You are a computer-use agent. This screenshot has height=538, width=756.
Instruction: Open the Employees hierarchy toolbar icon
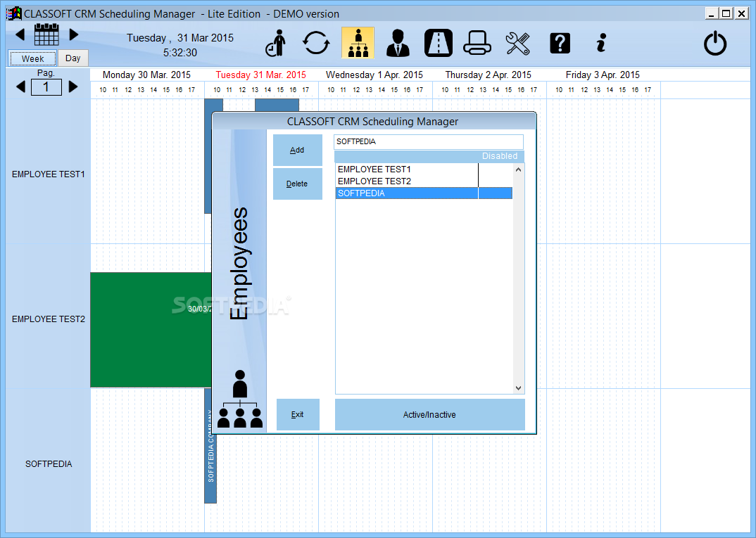pyautogui.click(x=358, y=43)
